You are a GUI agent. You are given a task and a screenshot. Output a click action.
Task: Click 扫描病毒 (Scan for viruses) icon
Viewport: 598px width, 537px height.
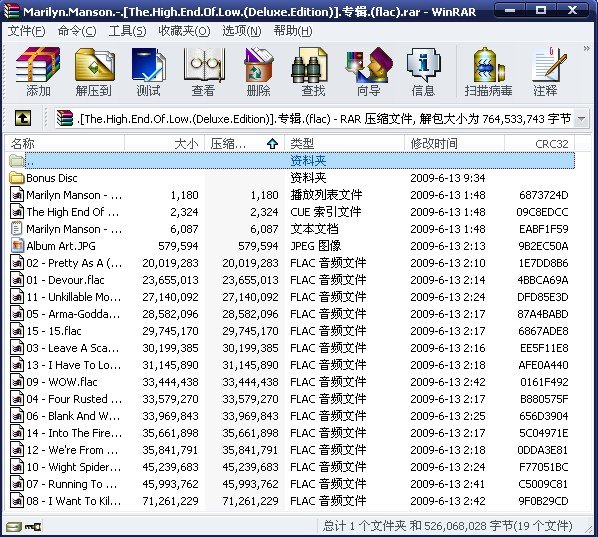(x=489, y=72)
